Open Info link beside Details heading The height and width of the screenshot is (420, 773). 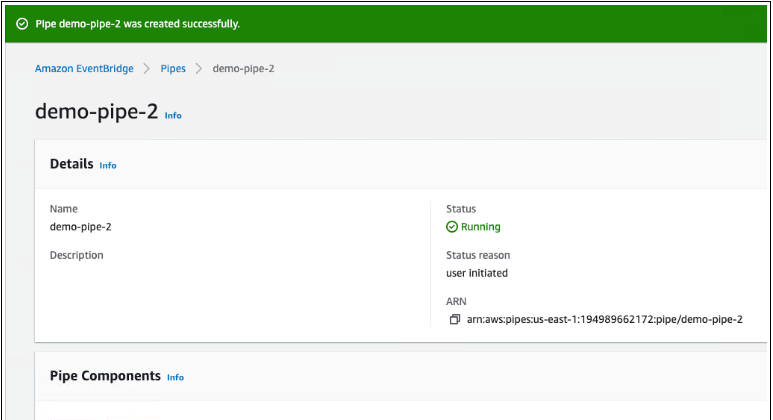(x=108, y=165)
